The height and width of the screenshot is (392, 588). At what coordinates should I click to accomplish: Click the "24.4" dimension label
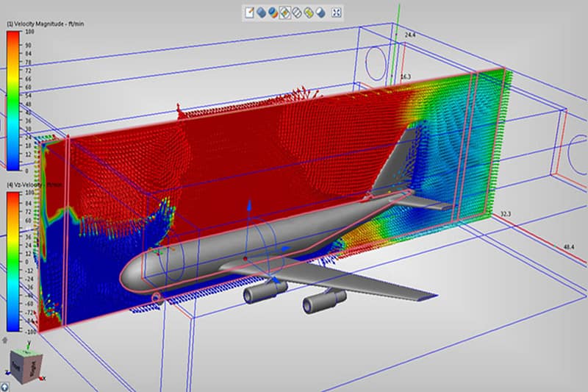410,35
